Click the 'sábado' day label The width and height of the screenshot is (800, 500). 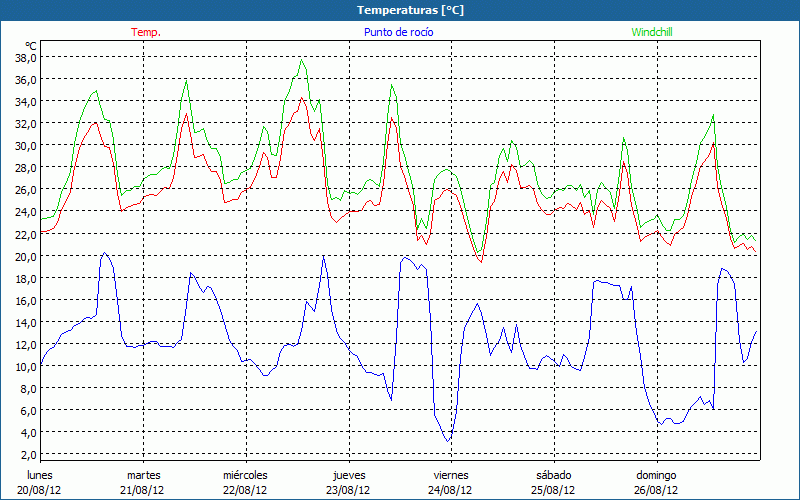[x=553, y=475]
